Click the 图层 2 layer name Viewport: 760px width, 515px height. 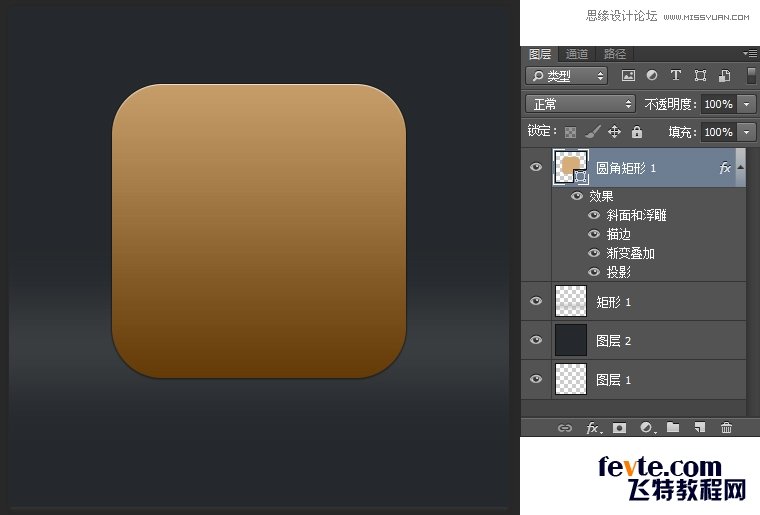pos(614,341)
